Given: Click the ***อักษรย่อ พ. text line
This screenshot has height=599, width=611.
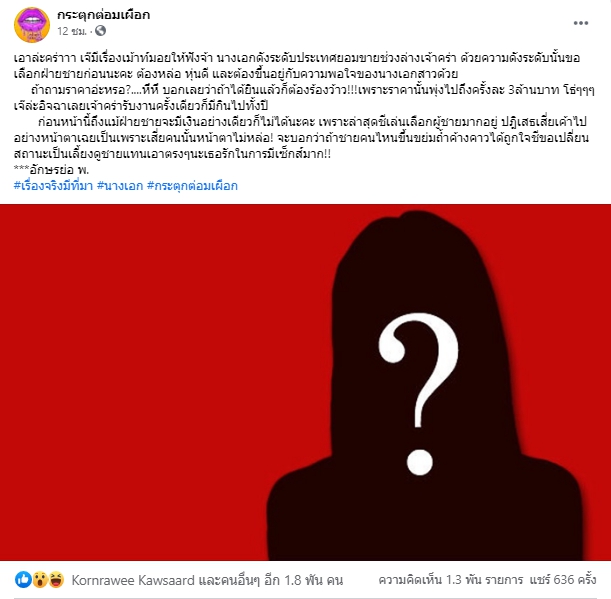Looking at the screenshot, I should 51,170.
